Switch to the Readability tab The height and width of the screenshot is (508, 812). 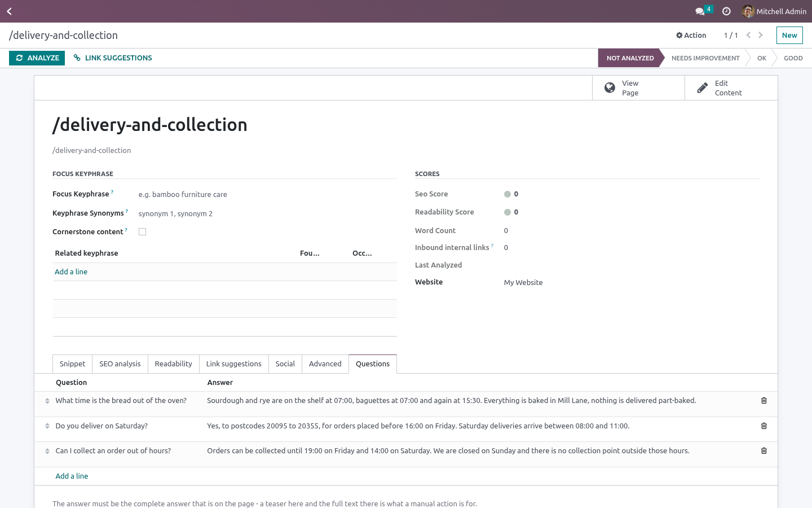173,364
